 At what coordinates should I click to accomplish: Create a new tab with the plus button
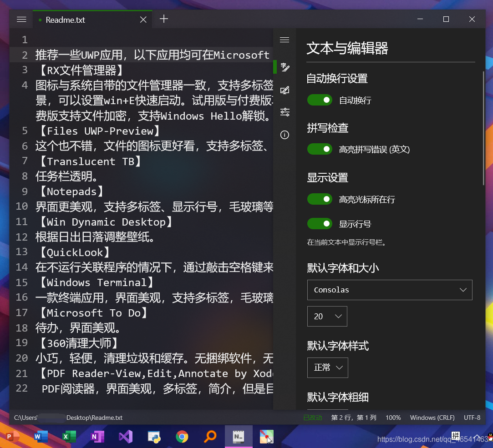tap(163, 20)
